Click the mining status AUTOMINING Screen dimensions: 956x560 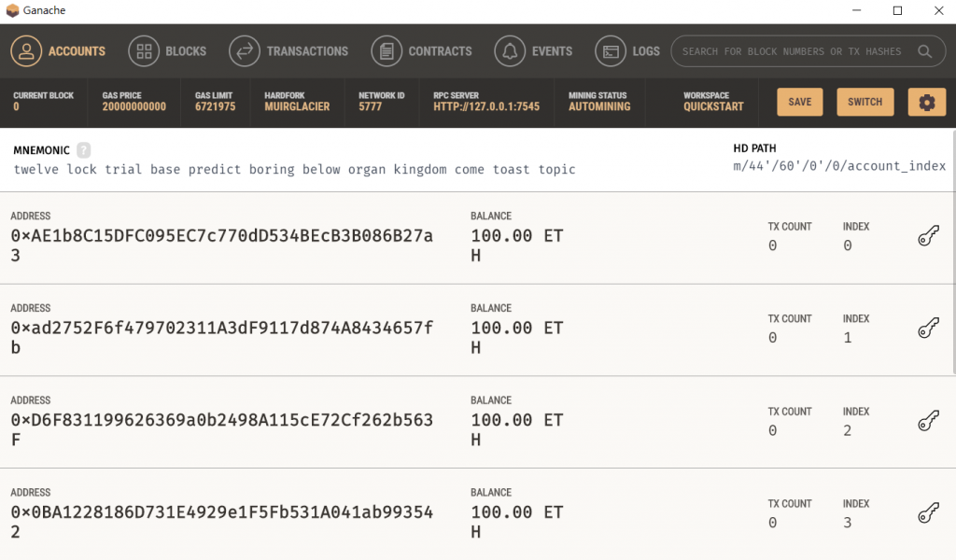(599, 106)
